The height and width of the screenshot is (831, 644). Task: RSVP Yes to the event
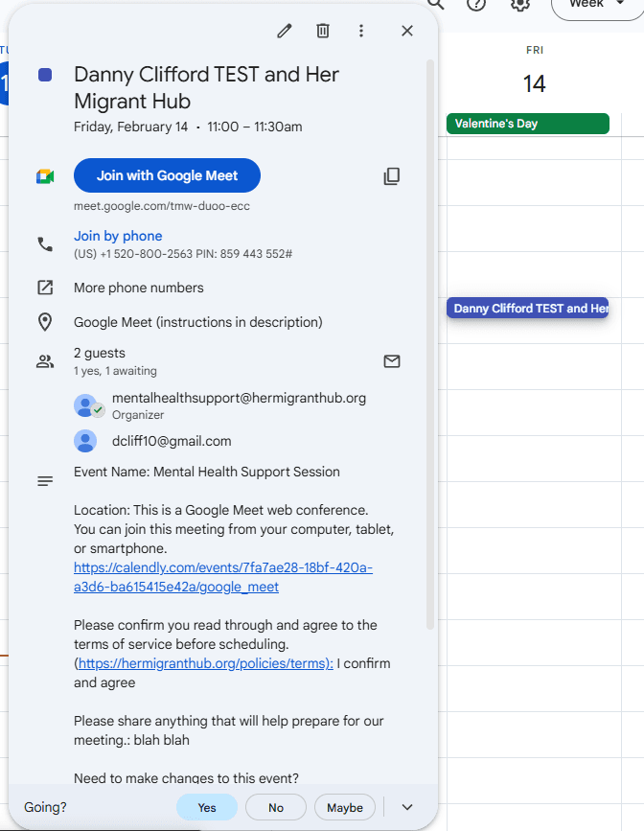(207, 807)
